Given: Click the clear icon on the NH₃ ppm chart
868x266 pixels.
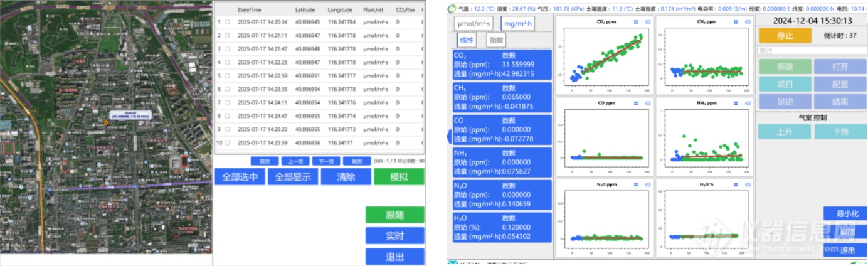Looking at the screenshot, I should [x=748, y=103].
